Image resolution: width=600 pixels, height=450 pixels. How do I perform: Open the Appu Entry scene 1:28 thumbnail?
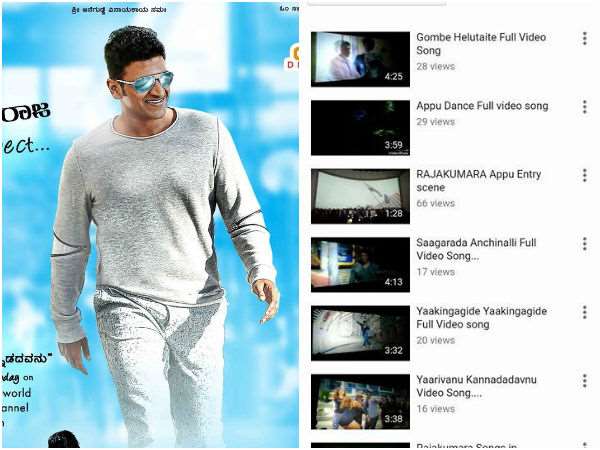point(360,196)
